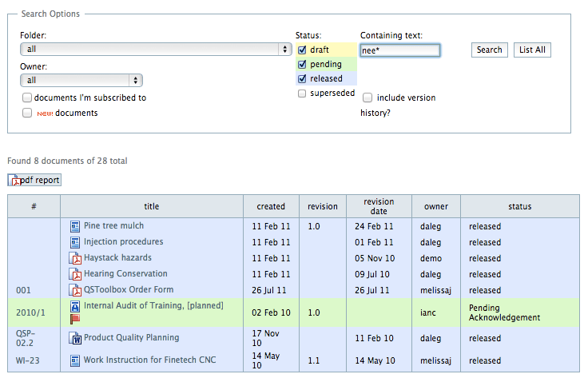Sort by the # column header
The width and height of the screenshot is (588, 378).
click(x=34, y=207)
